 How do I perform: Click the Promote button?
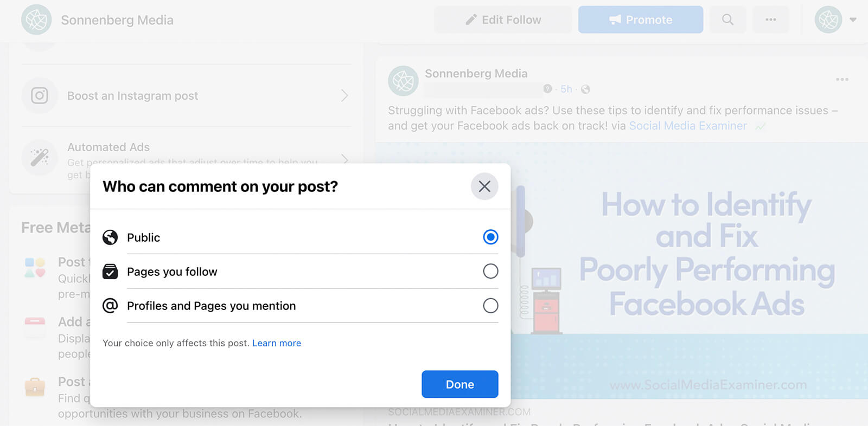coord(641,20)
